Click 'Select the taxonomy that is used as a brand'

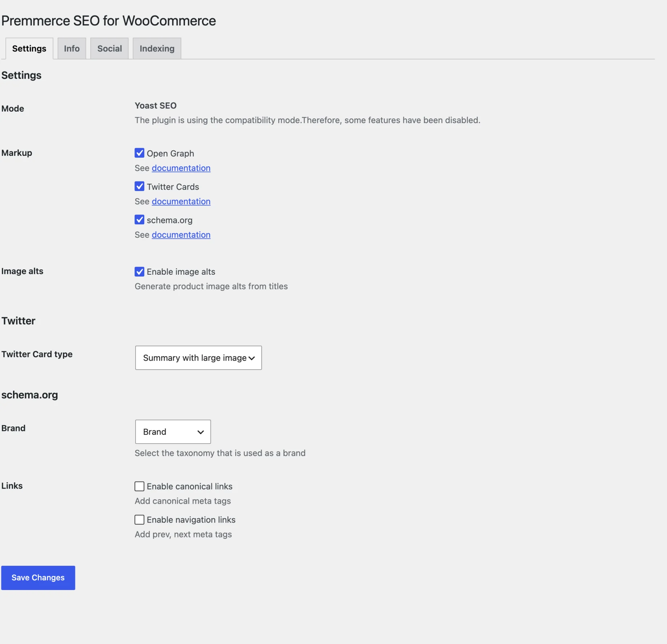[220, 453]
